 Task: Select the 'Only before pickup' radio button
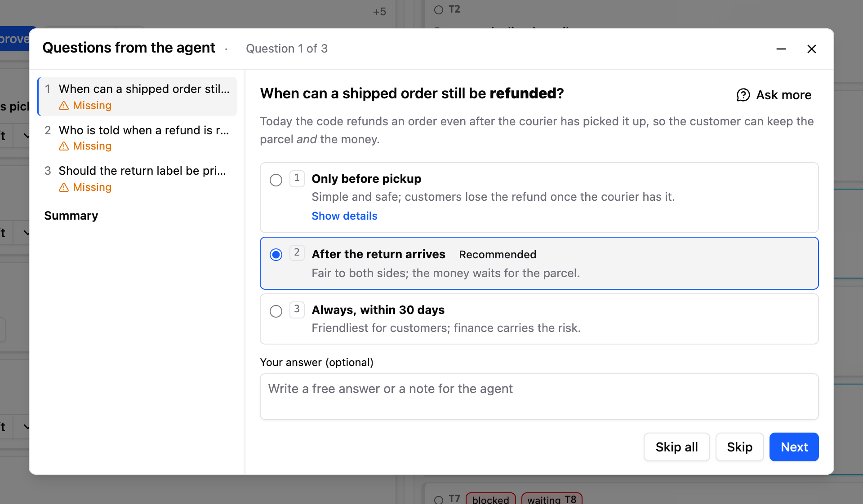coord(276,180)
